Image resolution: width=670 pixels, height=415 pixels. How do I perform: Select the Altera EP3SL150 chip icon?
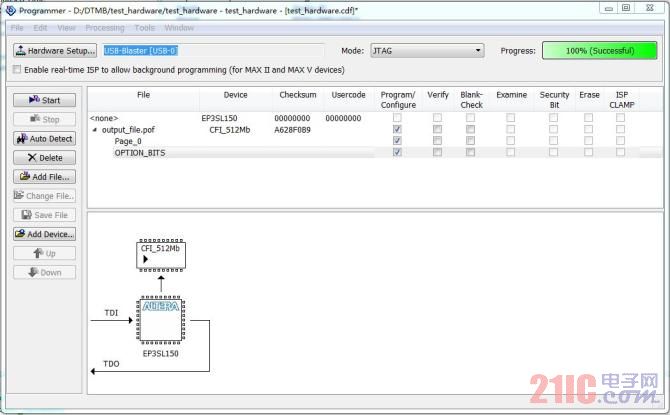pos(161,320)
